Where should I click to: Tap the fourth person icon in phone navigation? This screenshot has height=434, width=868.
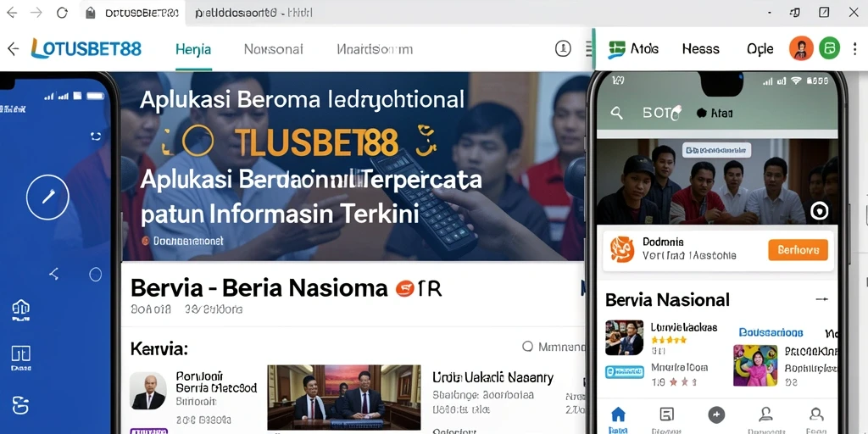point(765,414)
